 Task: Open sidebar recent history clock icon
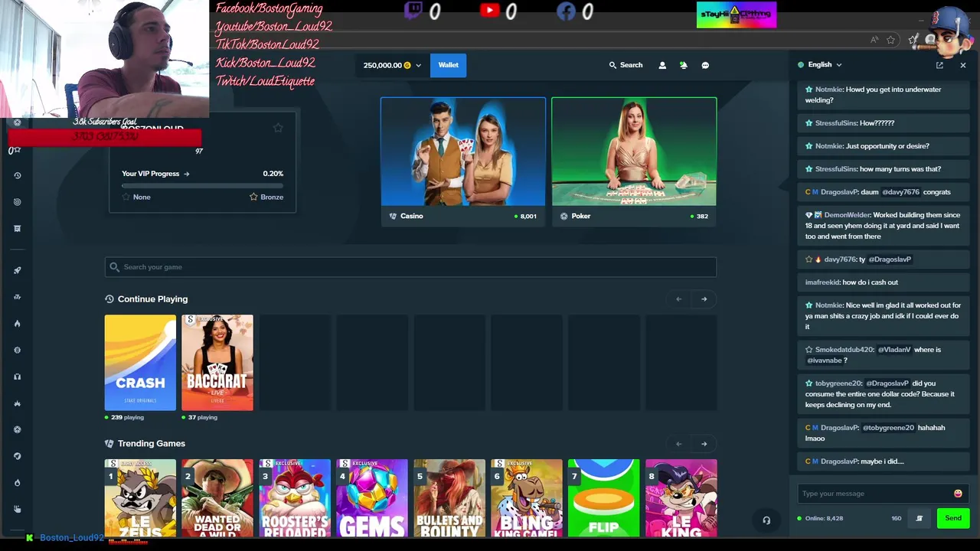click(x=17, y=175)
